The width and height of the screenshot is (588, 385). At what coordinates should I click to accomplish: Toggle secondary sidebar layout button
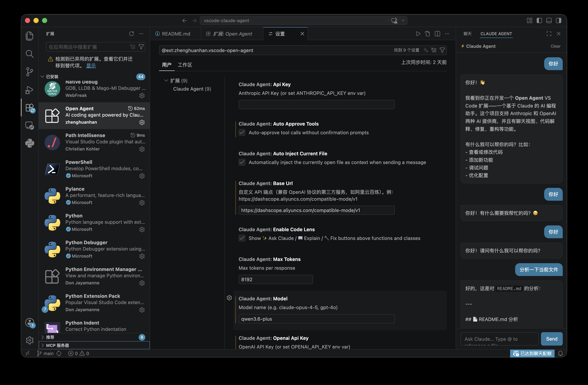(558, 20)
